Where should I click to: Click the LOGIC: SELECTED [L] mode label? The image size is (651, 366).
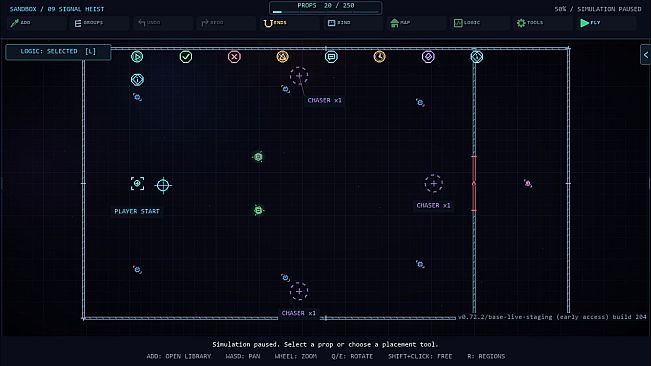(58, 51)
